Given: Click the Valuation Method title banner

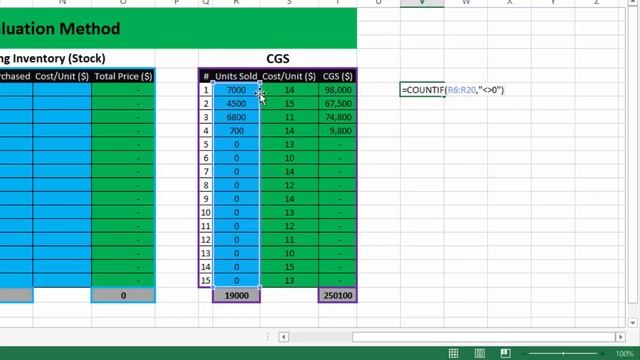Looking at the screenshot, I should point(178,28).
